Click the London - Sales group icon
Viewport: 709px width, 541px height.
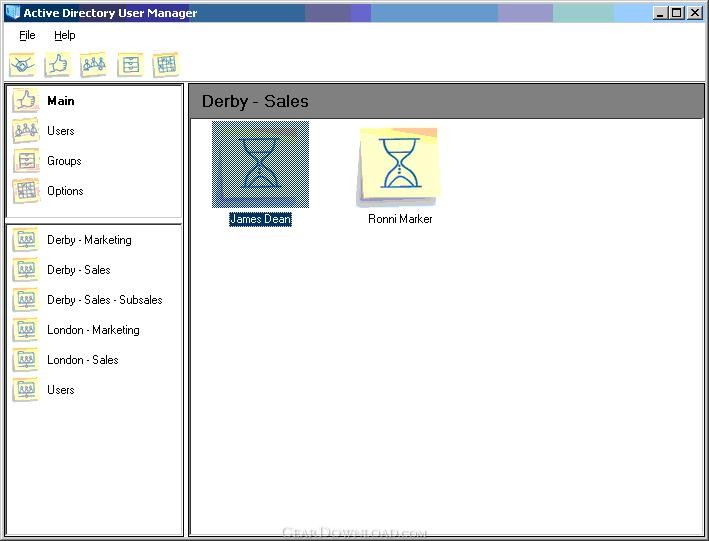click(26, 360)
